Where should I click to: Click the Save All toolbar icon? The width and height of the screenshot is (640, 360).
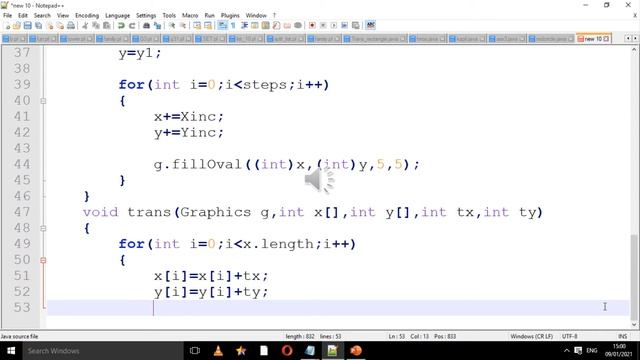(x=38, y=26)
